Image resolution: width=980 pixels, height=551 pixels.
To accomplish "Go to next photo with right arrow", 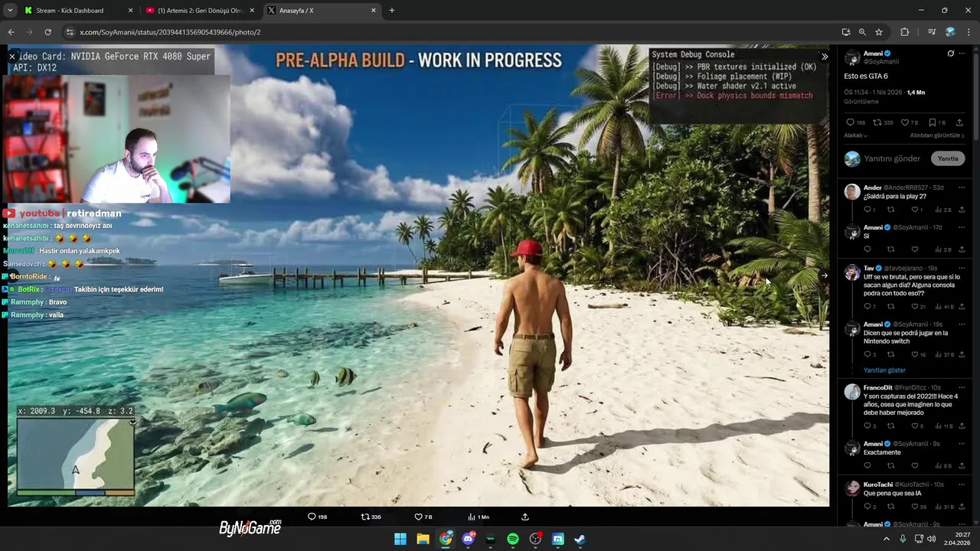I will tap(825, 275).
